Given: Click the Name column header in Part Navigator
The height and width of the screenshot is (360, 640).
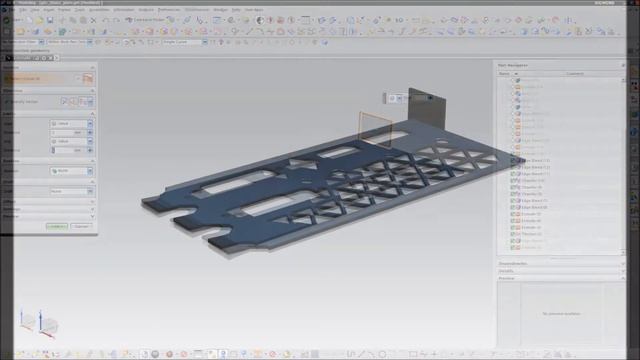Looking at the screenshot, I should pyautogui.click(x=505, y=74).
